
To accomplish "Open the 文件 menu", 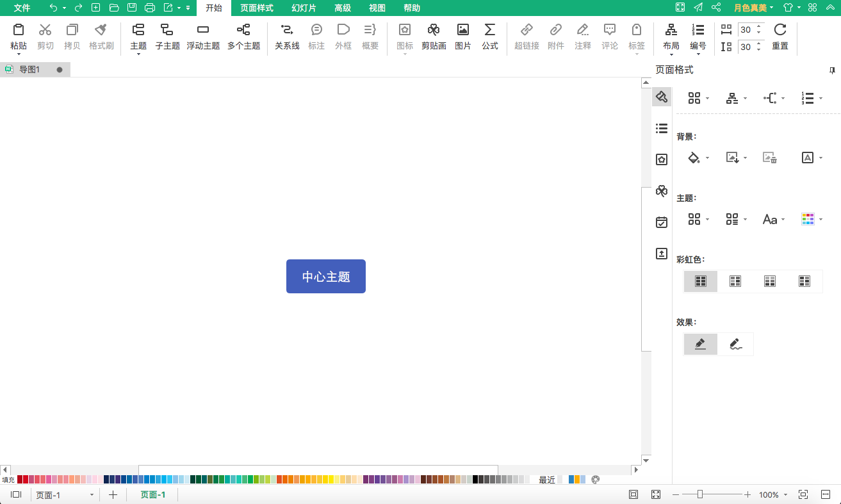I will pos(22,8).
